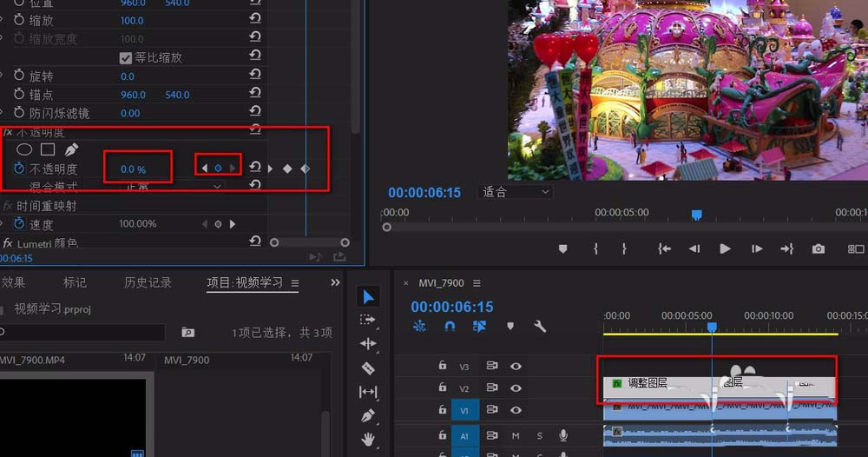Viewport: 868px width, 457px height.
Task: Choose the Pen tool in the tools panel
Action: point(367,415)
